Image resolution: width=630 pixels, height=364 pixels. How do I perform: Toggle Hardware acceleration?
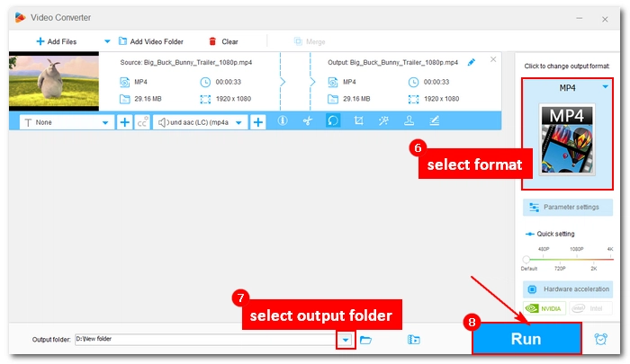point(568,289)
